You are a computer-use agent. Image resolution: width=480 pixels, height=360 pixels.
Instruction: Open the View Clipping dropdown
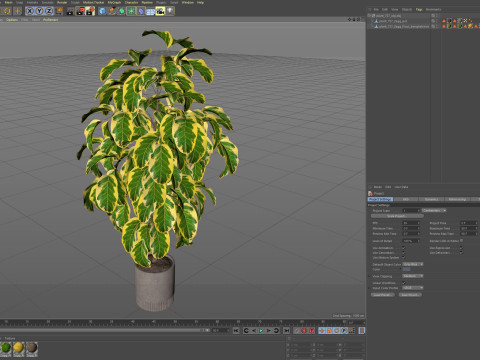point(413,276)
